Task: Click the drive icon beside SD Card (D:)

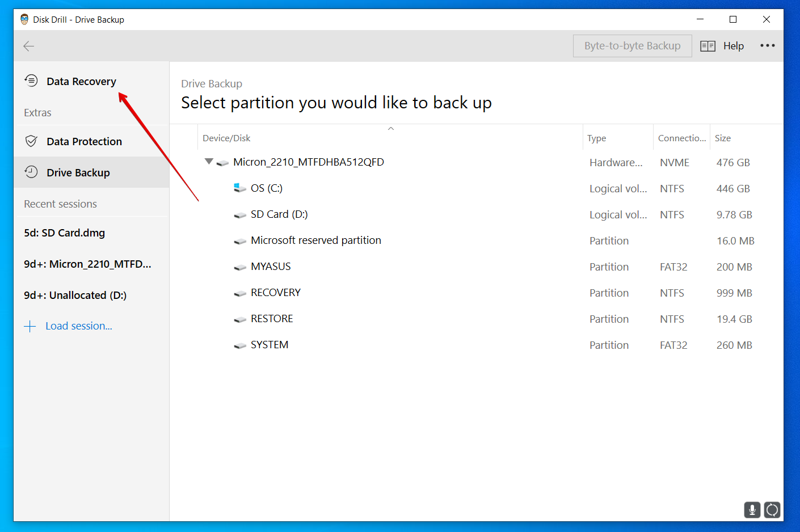Action: (x=239, y=215)
